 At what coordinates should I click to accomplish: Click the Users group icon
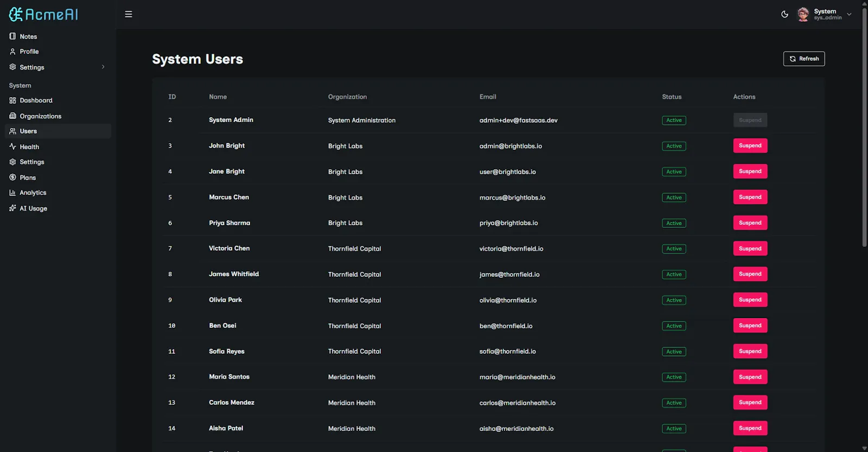click(x=12, y=131)
